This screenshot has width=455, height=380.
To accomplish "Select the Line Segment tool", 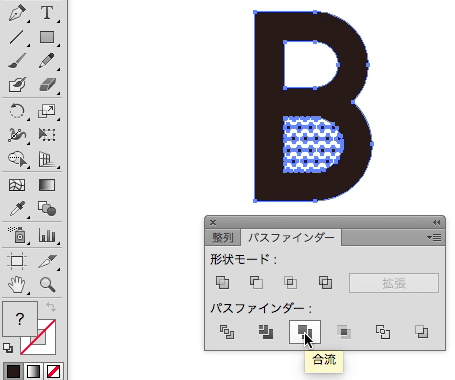I will pos(17,37).
